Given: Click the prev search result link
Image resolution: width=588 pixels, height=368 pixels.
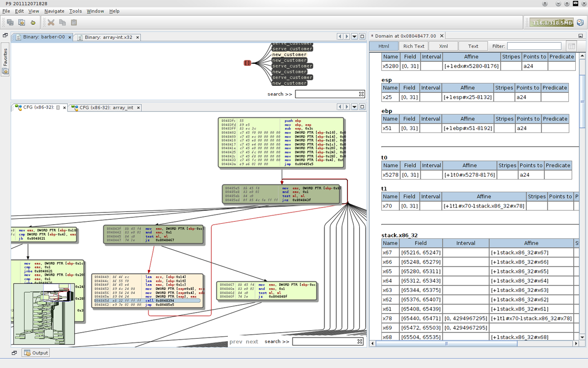Looking at the screenshot, I should point(236,342).
